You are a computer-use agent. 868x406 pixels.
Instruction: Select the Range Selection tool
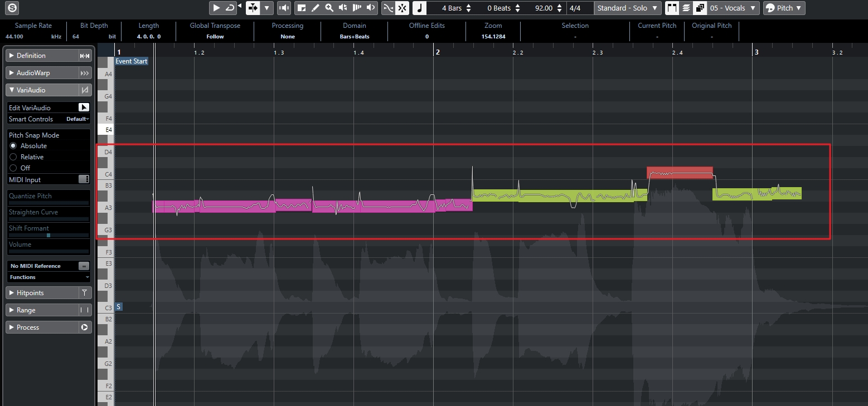pyautogui.click(x=302, y=8)
